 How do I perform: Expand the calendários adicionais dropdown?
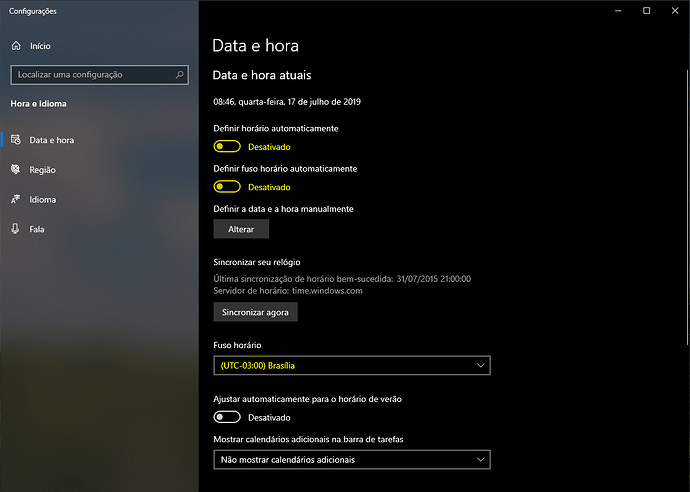click(351, 460)
